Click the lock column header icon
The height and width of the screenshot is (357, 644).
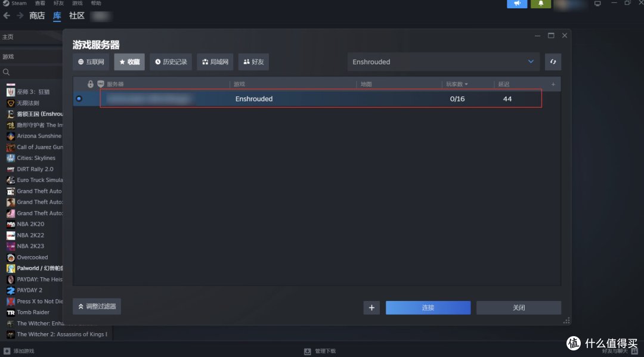91,84
